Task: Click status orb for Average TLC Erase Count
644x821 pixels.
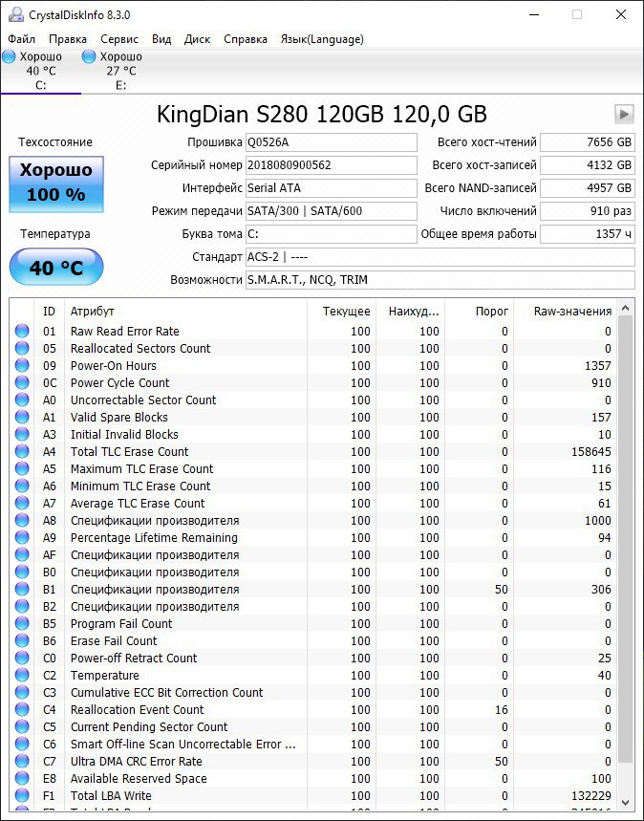Action: coord(22,503)
